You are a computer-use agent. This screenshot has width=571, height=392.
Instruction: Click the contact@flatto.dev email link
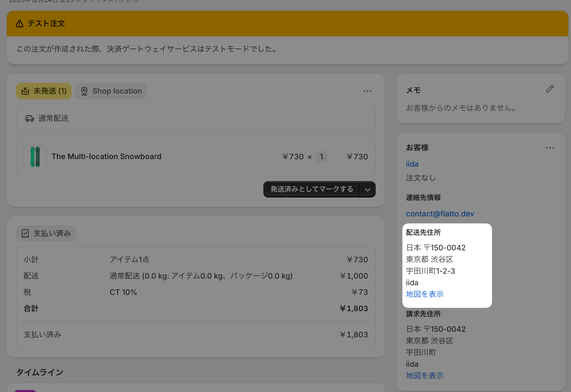pyautogui.click(x=440, y=214)
